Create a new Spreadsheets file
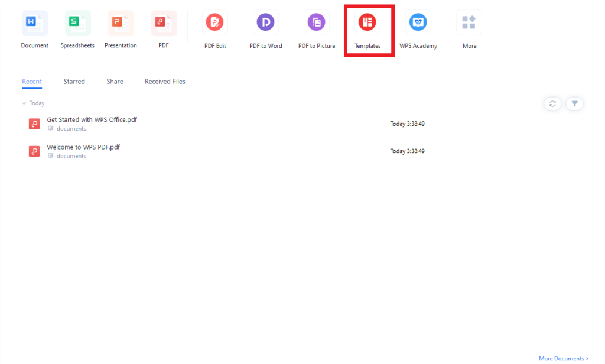 pos(77,23)
